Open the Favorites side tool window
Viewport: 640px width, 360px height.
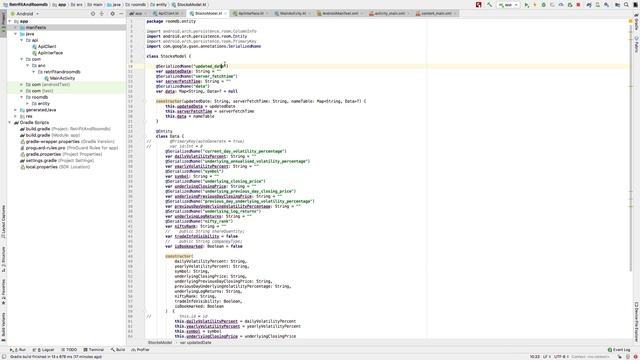3,292
